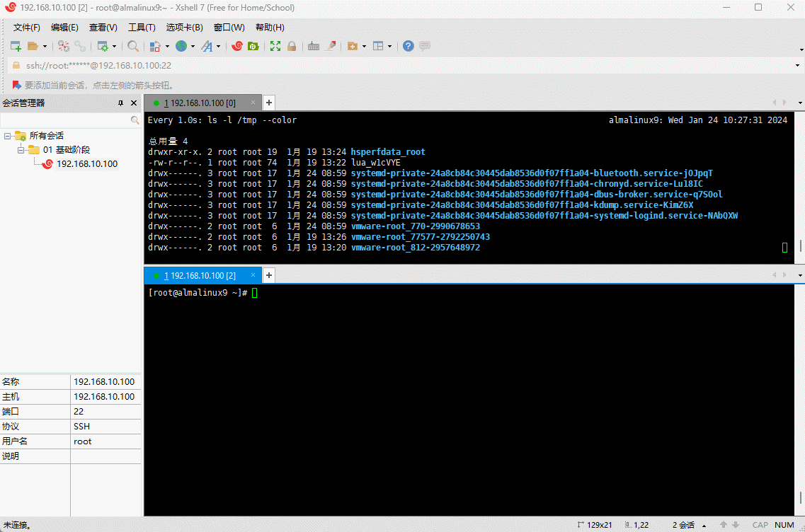Viewport: 805px width, 532px height.
Task: Collapse the 01 基础阶段 folder node
Action: pos(21,150)
